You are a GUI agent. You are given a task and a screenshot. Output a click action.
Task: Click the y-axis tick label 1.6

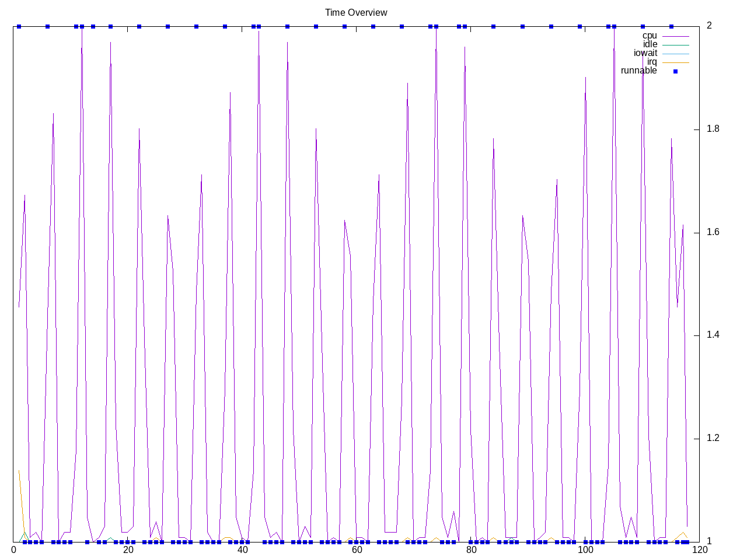click(x=713, y=232)
